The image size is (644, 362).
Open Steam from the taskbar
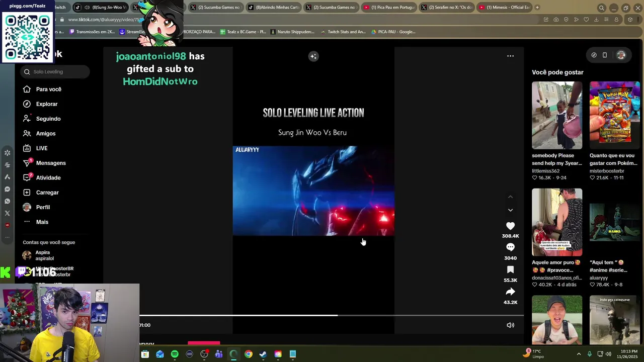(x=263, y=354)
